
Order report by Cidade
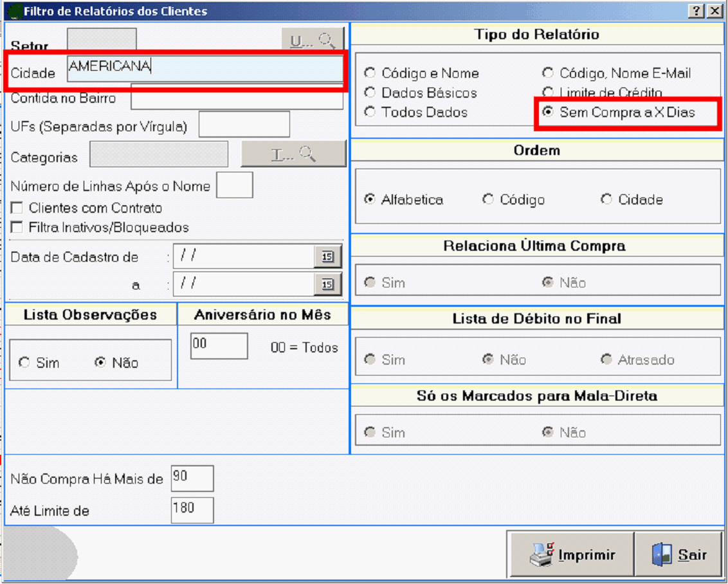click(x=606, y=199)
